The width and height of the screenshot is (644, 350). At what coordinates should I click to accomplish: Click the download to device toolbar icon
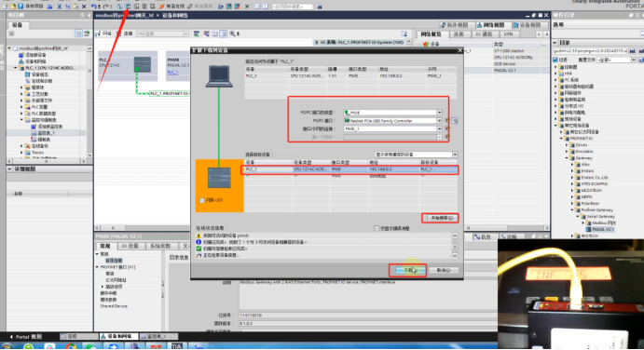(128, 7)
